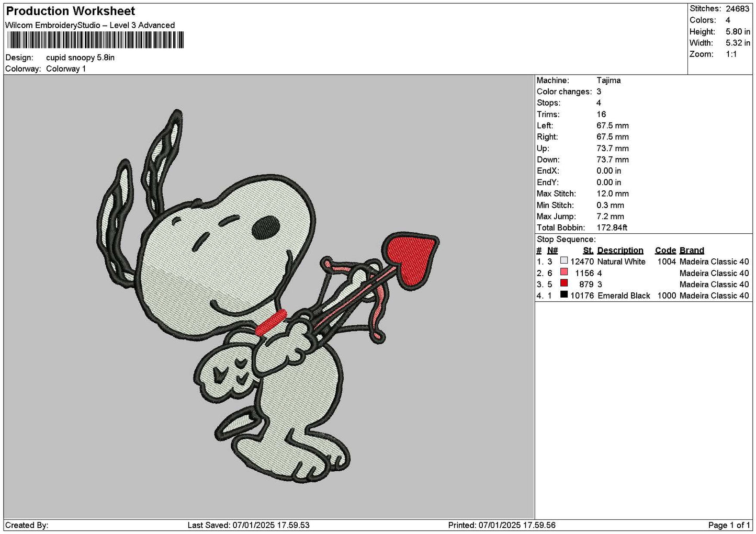Screen dimensions: 756x534
Task: Click the "St." column header
Action: point(588,251)
